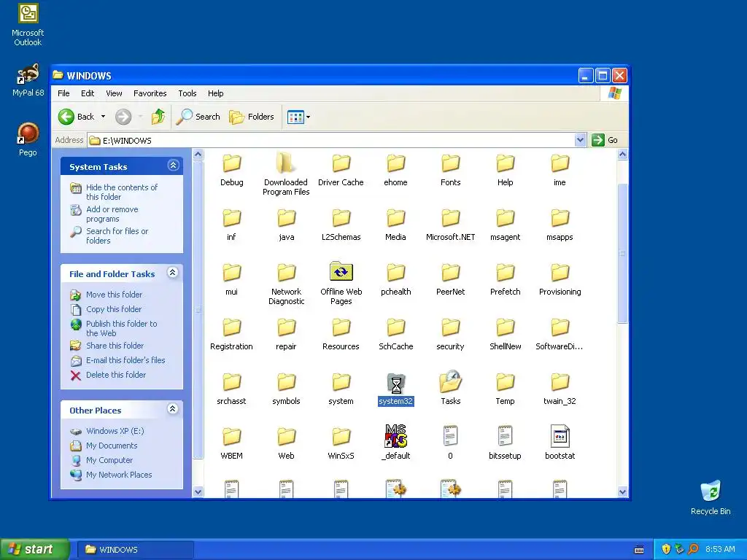Click the WINDOWS taskbar button

(135, 550)
